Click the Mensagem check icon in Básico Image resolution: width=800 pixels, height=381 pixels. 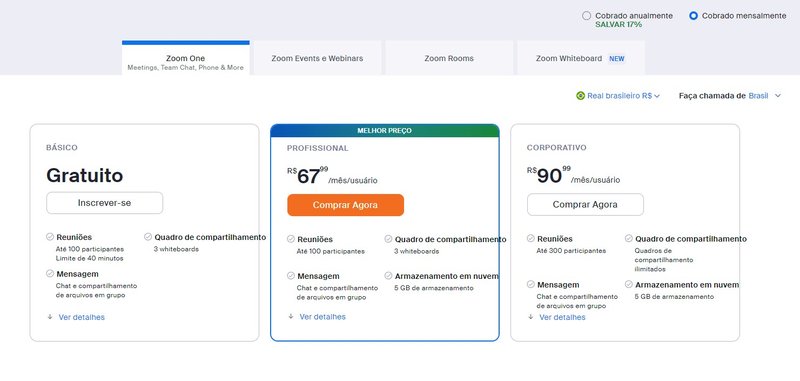50,273
